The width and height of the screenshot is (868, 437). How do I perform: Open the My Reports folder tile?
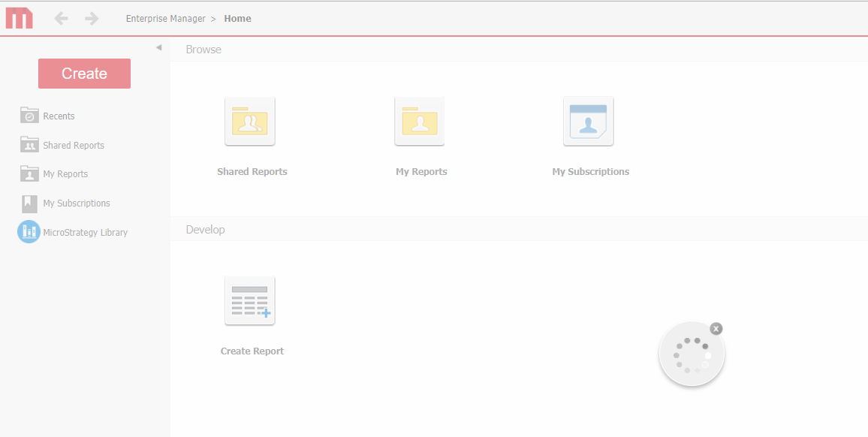click(x=419, y=121)
